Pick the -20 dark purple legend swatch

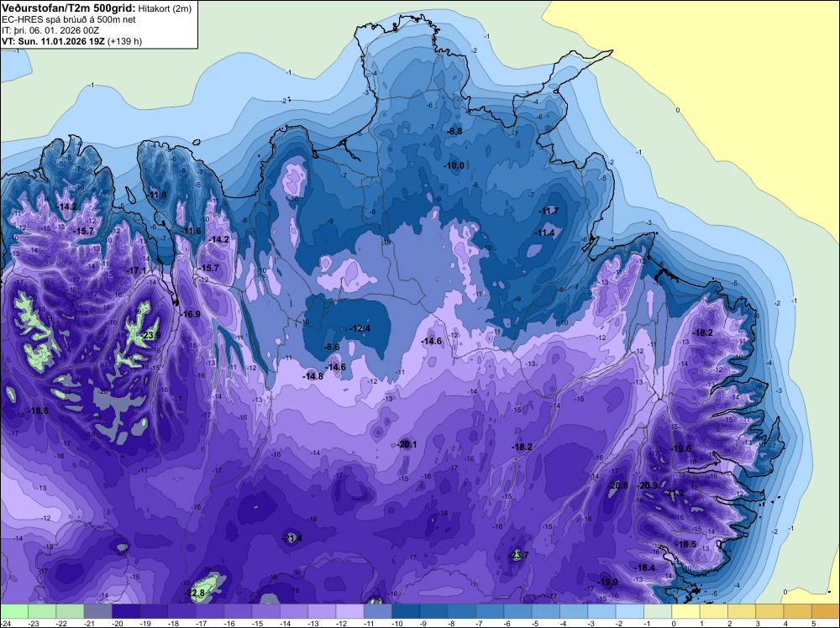pyautogui.click(x=126, y=611)
